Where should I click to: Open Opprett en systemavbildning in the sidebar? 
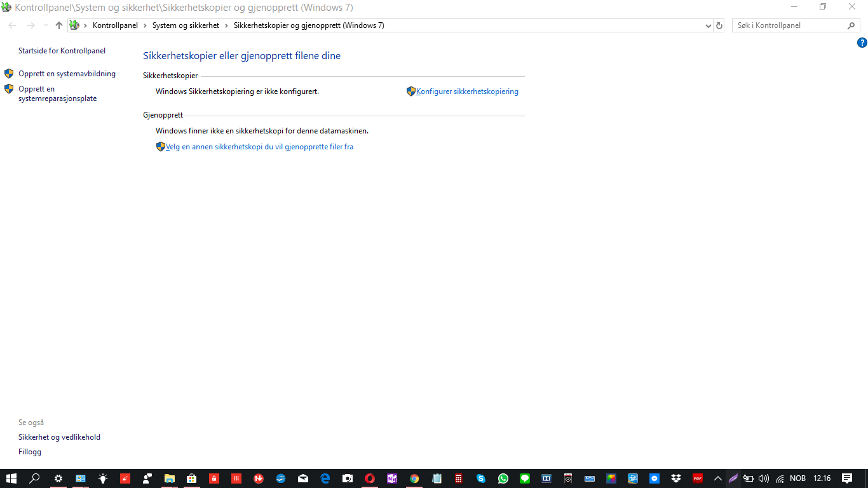pyautogui.click(x=67, y=74)
